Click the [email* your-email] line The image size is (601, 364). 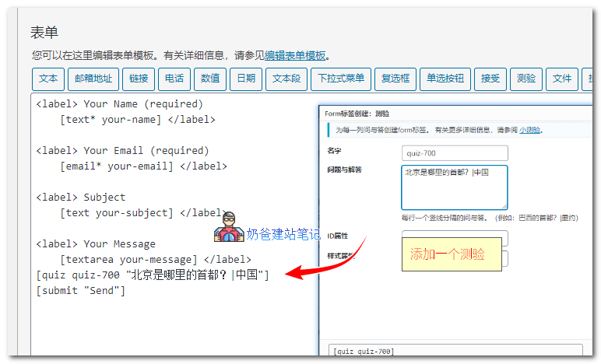[x=143, y=166]
